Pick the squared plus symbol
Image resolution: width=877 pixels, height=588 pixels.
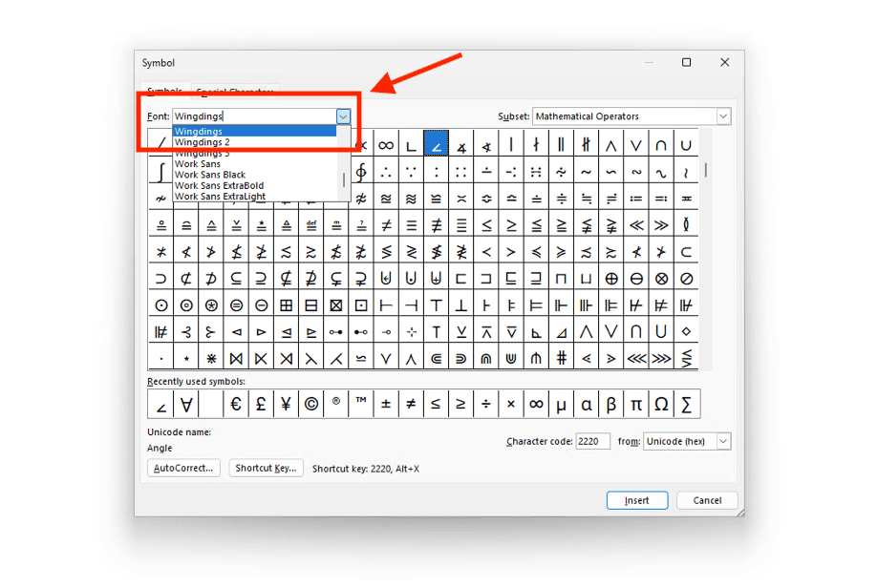pyautogui.click(x=286, y=305)
